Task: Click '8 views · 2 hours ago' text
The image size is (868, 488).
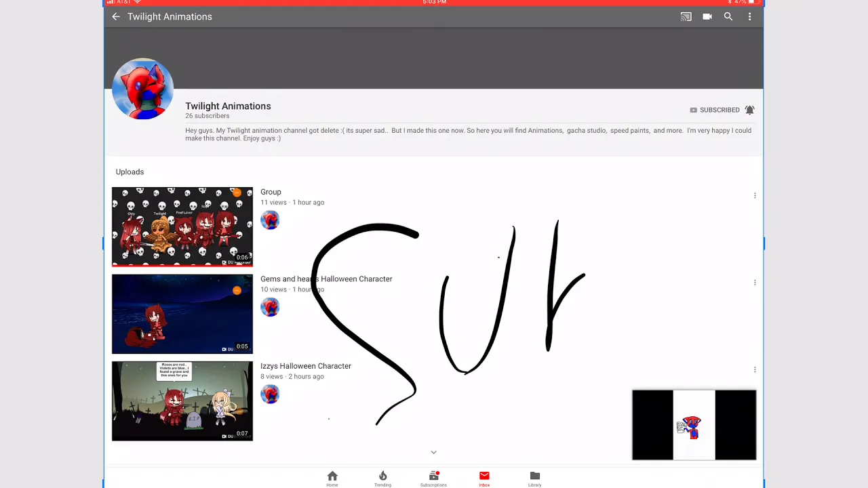Action: point(292,377)
